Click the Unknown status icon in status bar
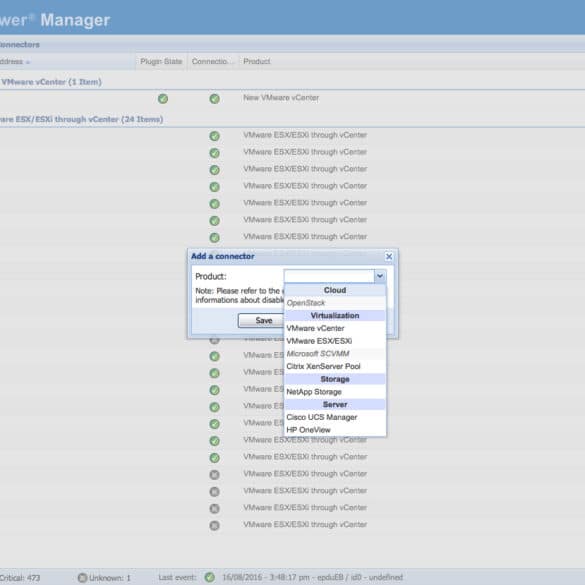 tap(82, 578)
